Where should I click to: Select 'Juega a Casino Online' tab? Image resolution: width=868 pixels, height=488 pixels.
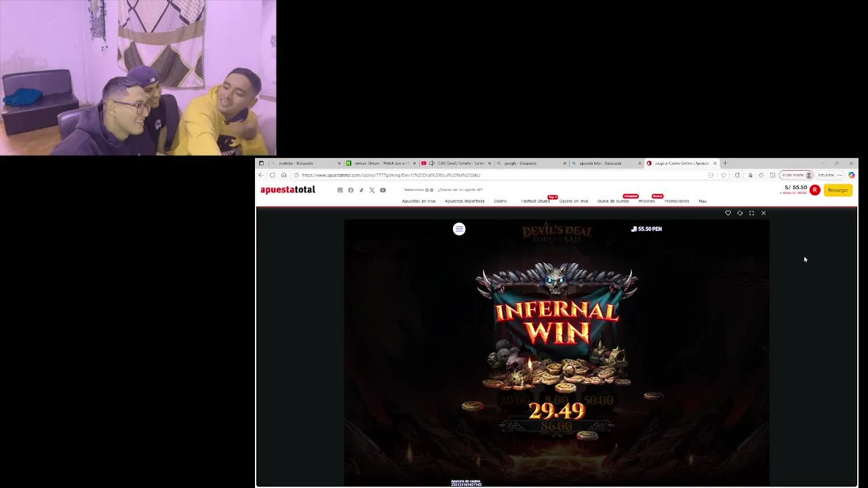681,163
